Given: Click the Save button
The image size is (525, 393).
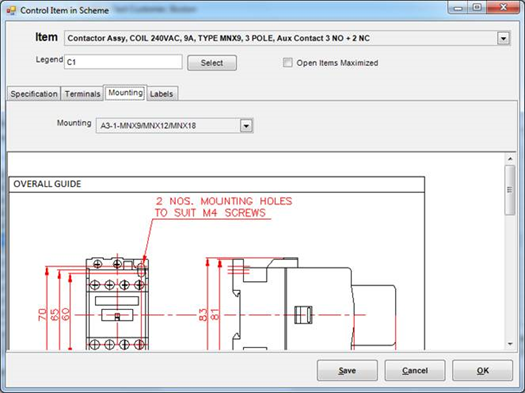Looking at the screenshot, I should [347, 371].
